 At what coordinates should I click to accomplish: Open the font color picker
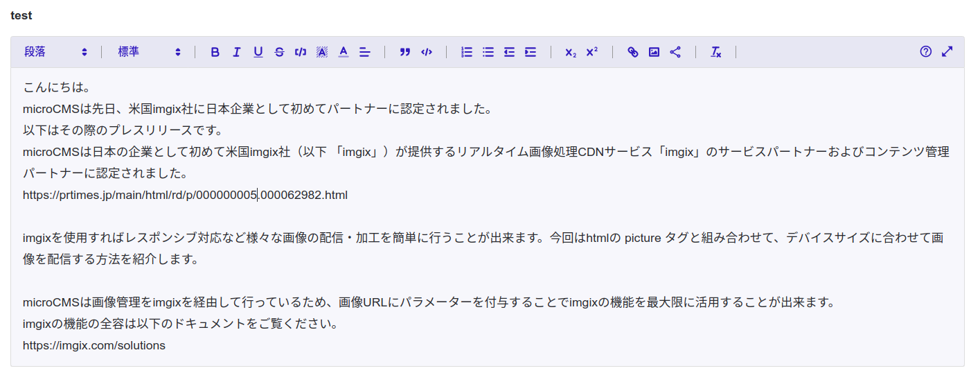pyautogui.click(x=344, y=52)
